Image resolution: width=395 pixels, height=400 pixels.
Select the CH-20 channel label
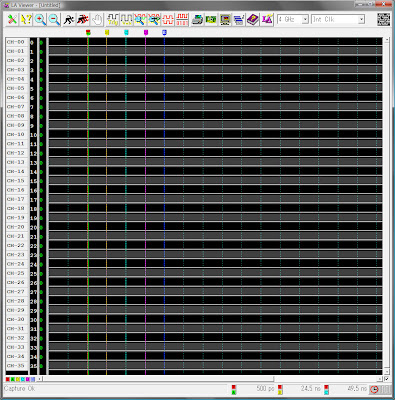[16, 227]
